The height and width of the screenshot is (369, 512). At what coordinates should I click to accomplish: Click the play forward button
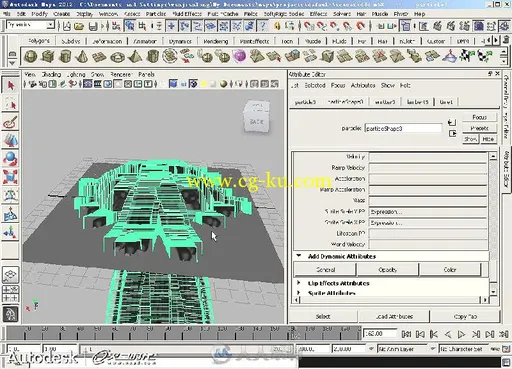pyautogui.click(x=461, y=334)
